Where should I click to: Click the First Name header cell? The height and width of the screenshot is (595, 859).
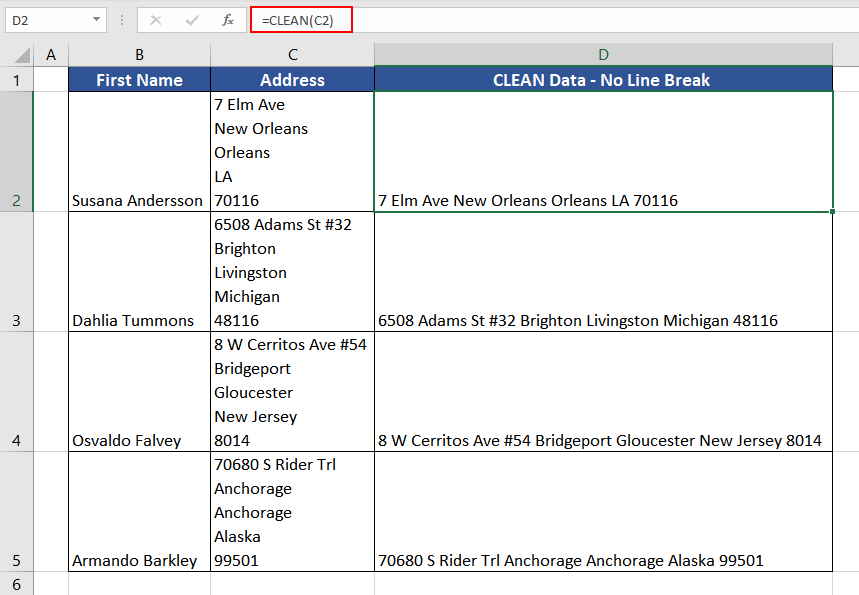pos(139,80)
